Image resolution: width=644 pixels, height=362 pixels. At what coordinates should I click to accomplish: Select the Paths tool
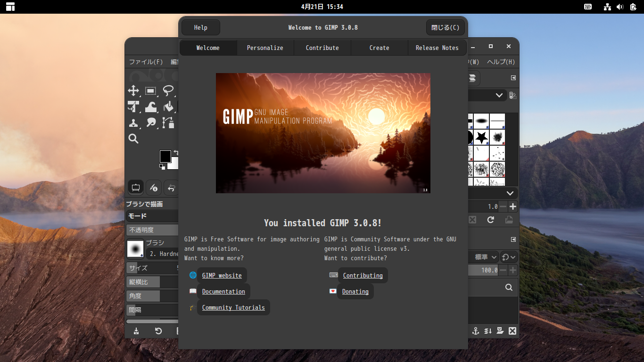pyautogui.click(x=168, y=123)
